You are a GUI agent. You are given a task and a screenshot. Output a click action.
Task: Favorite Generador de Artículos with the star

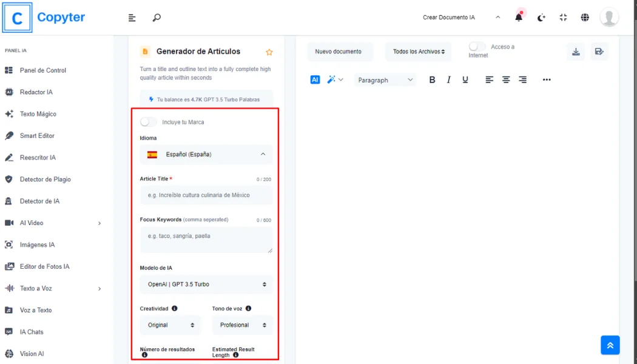(x=269, y=52)
